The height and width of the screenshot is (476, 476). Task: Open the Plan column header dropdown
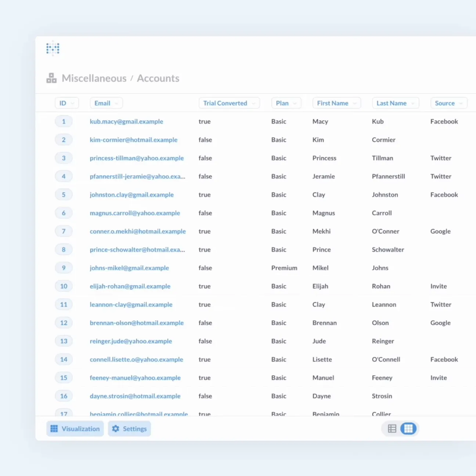286,103
